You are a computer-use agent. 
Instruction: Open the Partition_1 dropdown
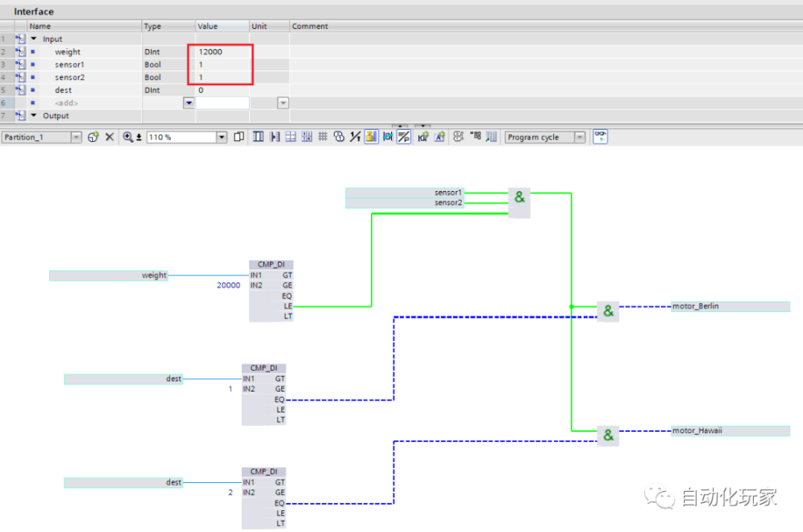point(76,137)
